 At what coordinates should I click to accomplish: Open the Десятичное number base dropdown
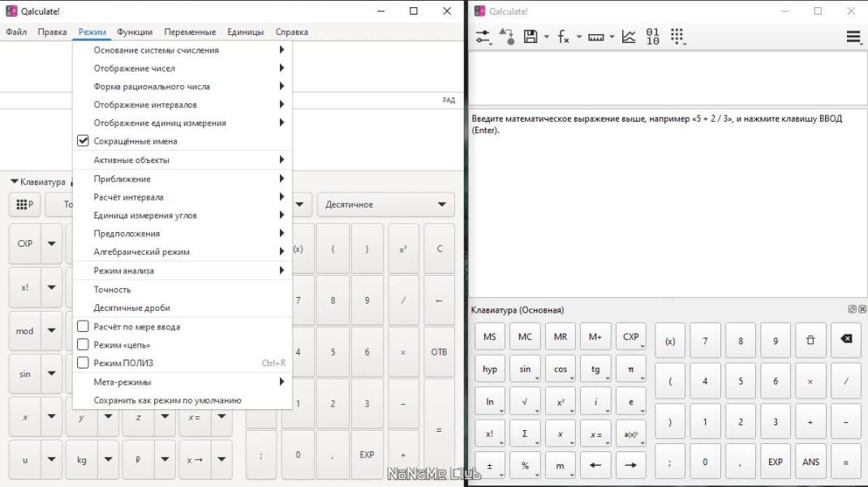click(386, 205)
